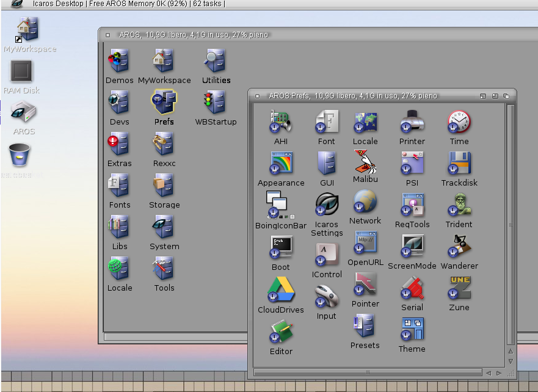Open the CloudDrives preferences icon
The height and width of the screenshot is (392, 538).
pos(281,289)
